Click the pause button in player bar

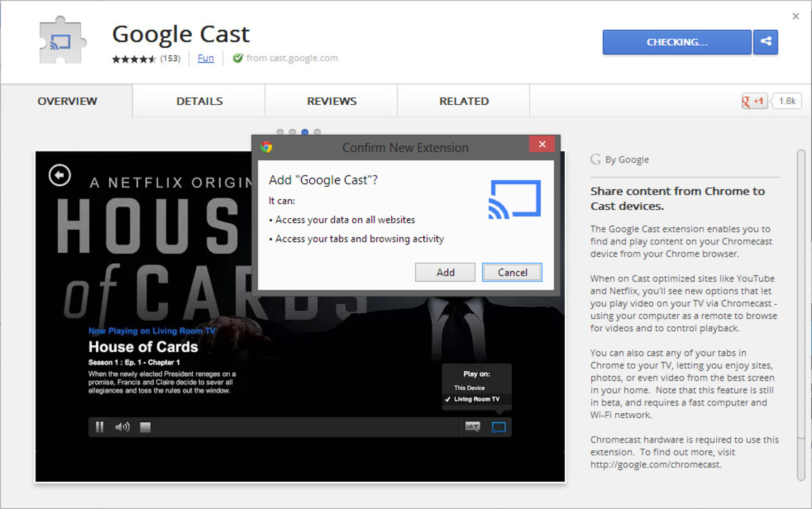pyautogui.click(x=99, y=427)
